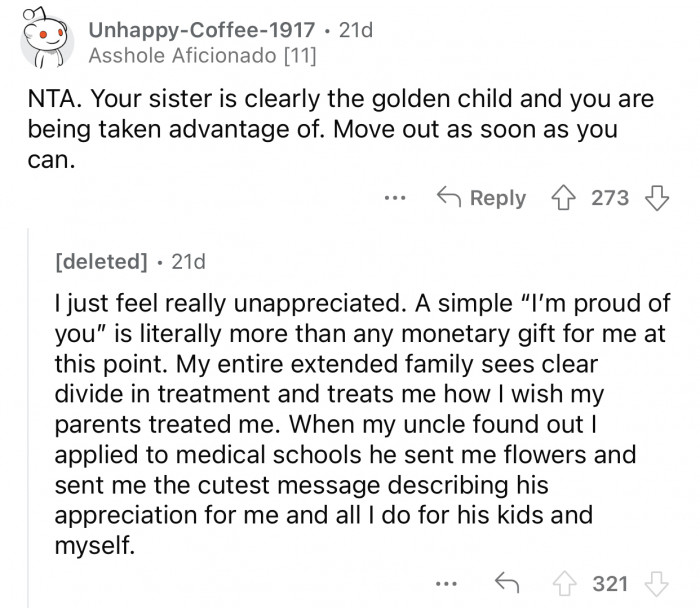Reply to Unhappy-Coffee-1917's comment
Image resolution: width=700 pixels, height=608 pixels.
point(483,198)
